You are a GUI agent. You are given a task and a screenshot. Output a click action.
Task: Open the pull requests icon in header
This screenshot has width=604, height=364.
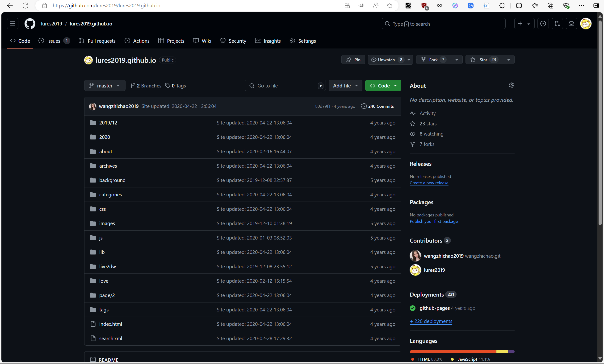pos(557,24)
